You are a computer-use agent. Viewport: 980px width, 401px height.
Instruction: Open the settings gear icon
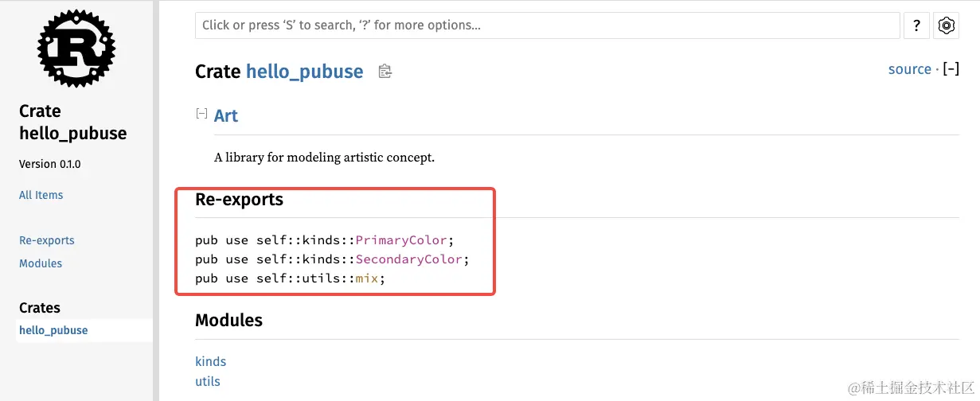pos(946,25)
